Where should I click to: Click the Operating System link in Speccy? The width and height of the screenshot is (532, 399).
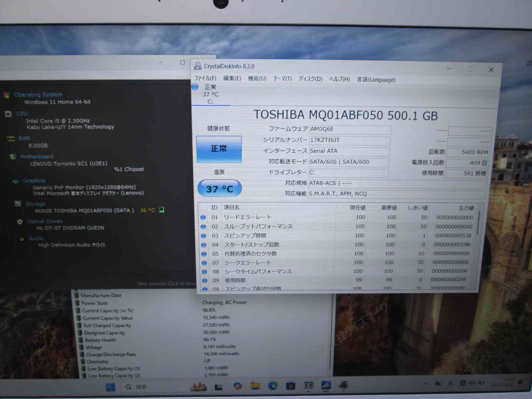click(x=38, y=94)
